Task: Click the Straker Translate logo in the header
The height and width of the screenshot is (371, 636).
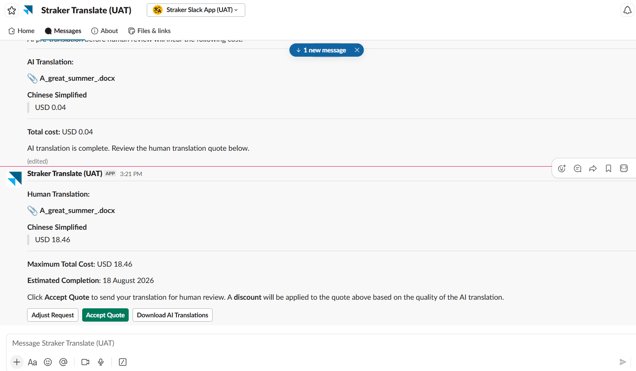Action: pos(28,10)
